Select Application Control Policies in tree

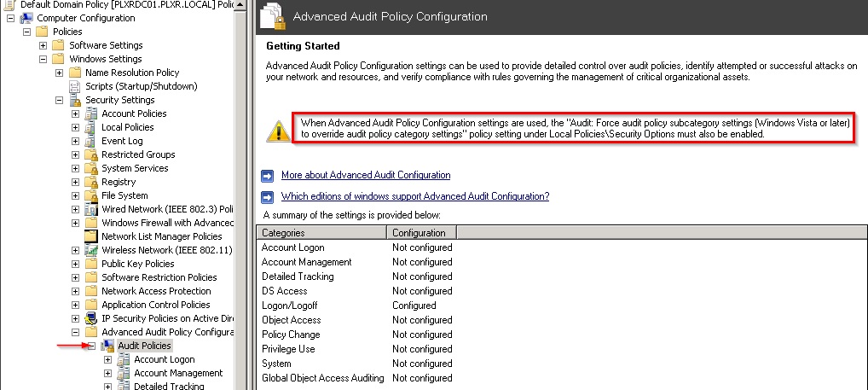(155, 305)
